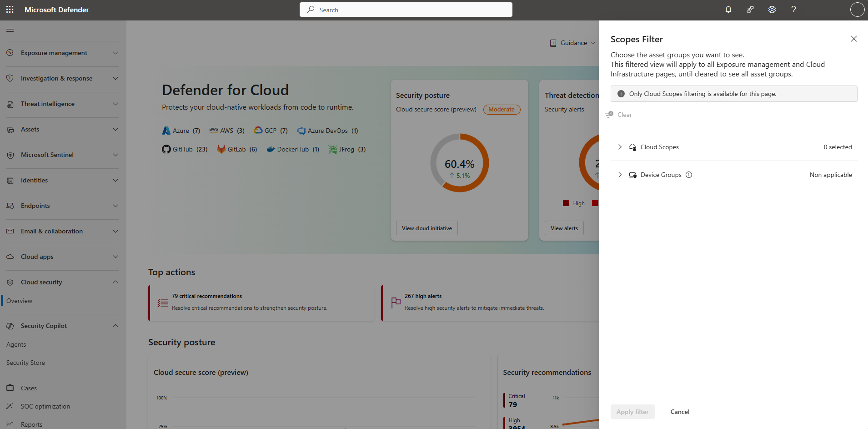This screenshot has width=868, height=429.
Task: Expand the Device Groups section
Action: 620,175
